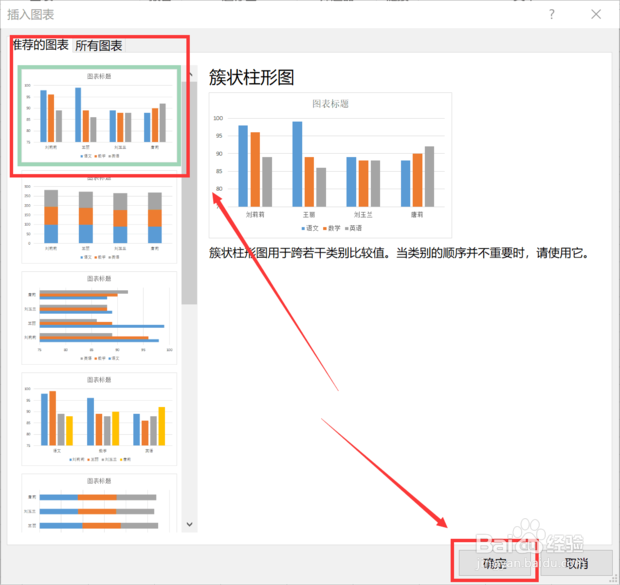
Task: Select the clustered column chart thumbnail
Action: (x=99, y=115)
